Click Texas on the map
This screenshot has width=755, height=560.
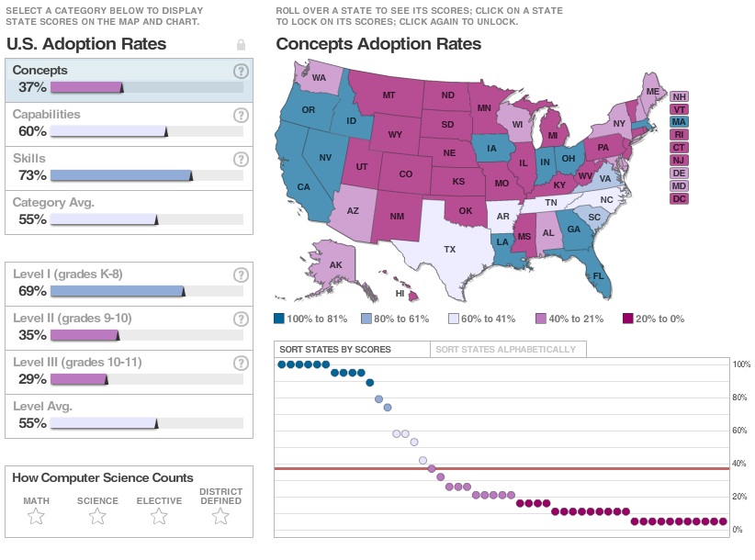click(449, 249)
